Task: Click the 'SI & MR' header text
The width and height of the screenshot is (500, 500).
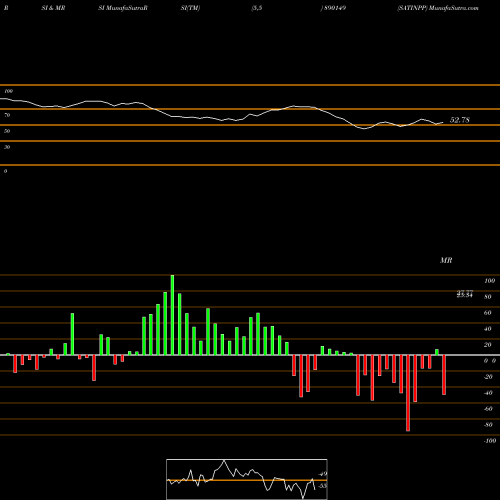Action: pyautogui.click(x=53, y=8)
